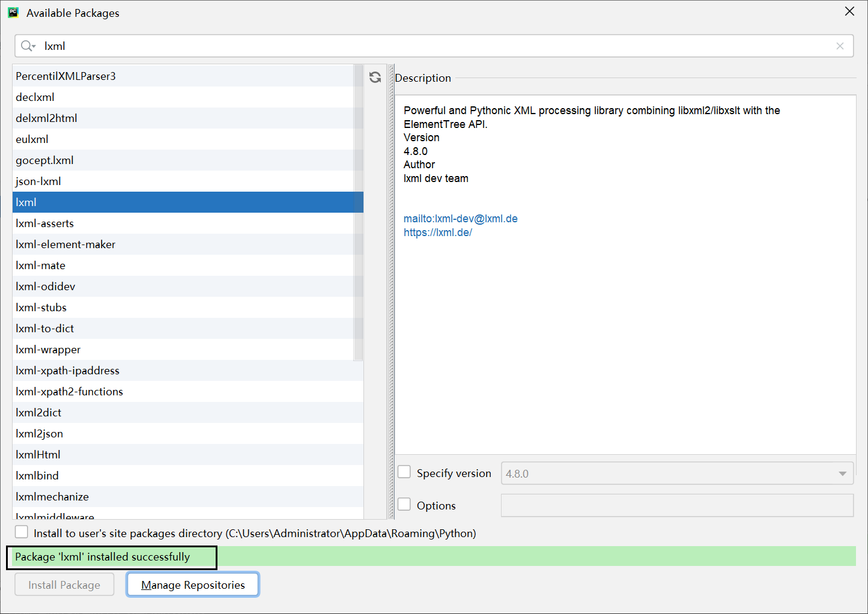Click the 'lxml dev team' author text
The width and height of the screenshot is (868, 614).
coord(436,178)
